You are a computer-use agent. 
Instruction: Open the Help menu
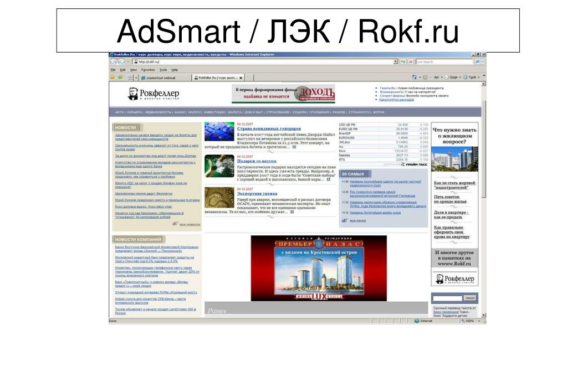[x=175, y=70]
